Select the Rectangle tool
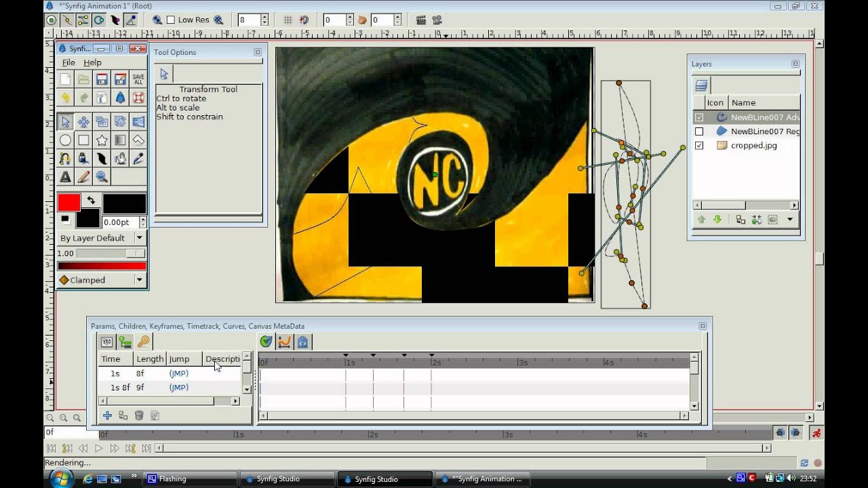Viewport: 868px width, 488px height. (x=83, y=140)
